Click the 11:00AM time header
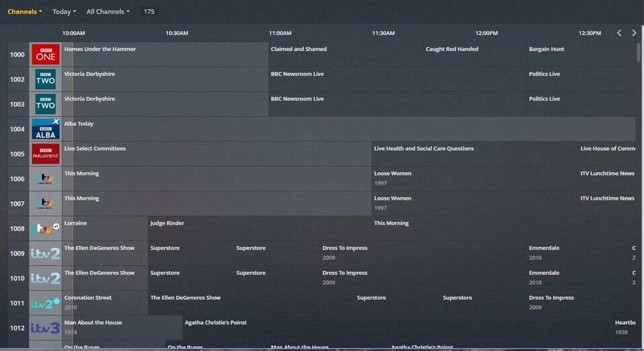The height and width of the screenshot is (351, 644). pos(280,33)
